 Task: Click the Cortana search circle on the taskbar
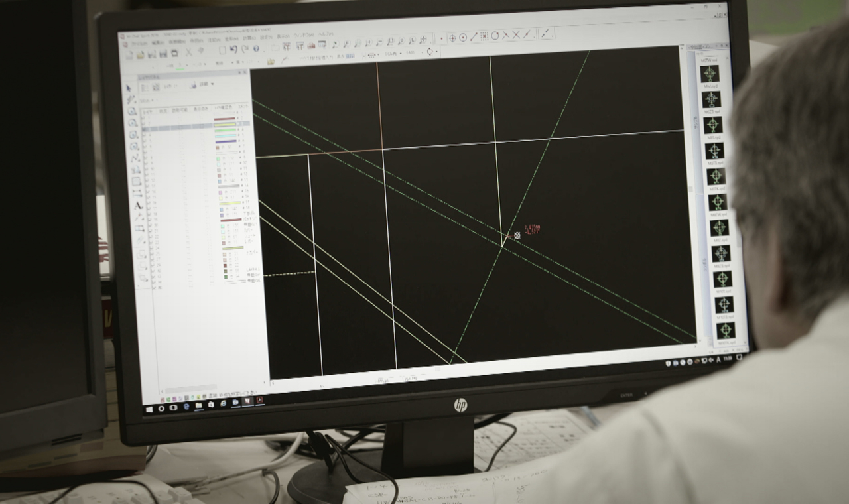click(x=161, y=409)
